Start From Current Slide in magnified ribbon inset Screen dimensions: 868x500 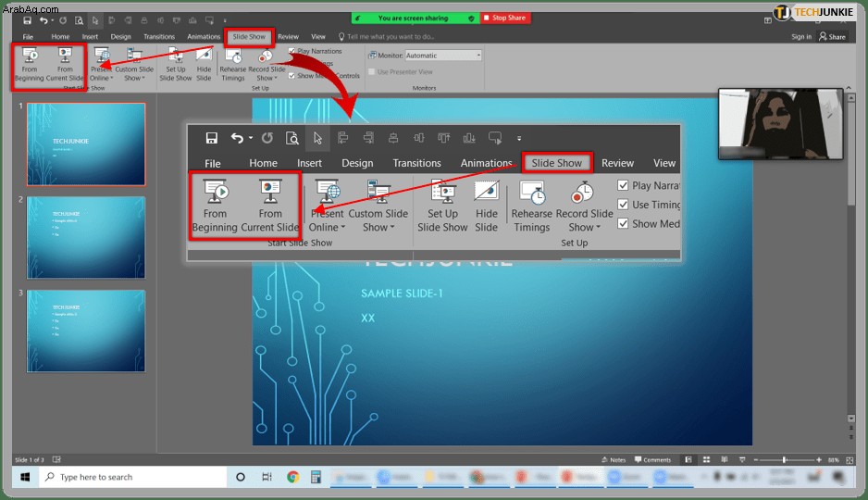[270, 206]
